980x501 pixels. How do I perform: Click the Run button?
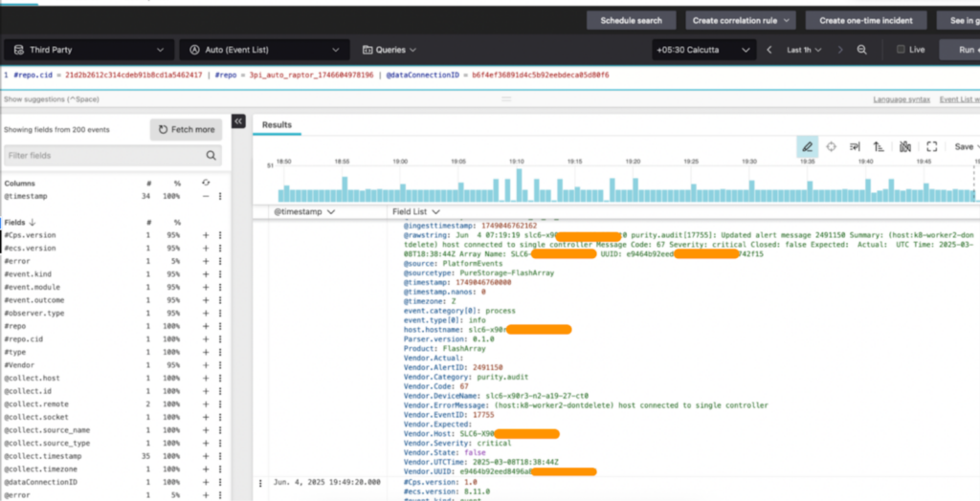point(960,50)
